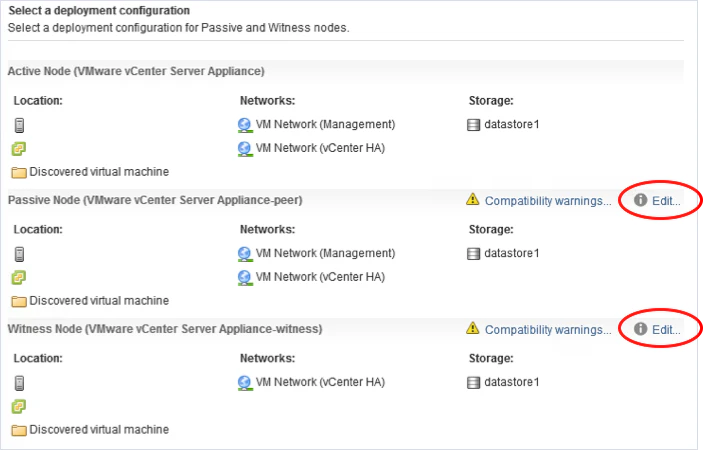Select Passive Node VM Network (Management) text

click(x=325, y=253)
